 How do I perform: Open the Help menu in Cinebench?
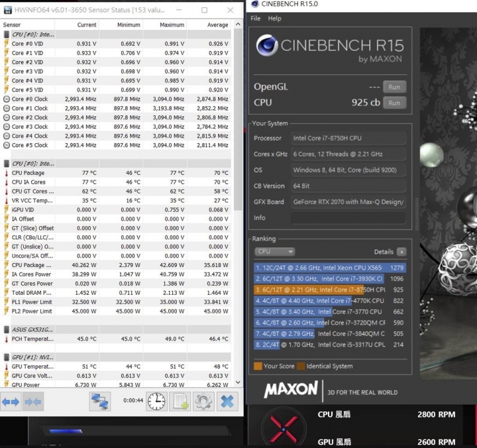tap(274, 19)
